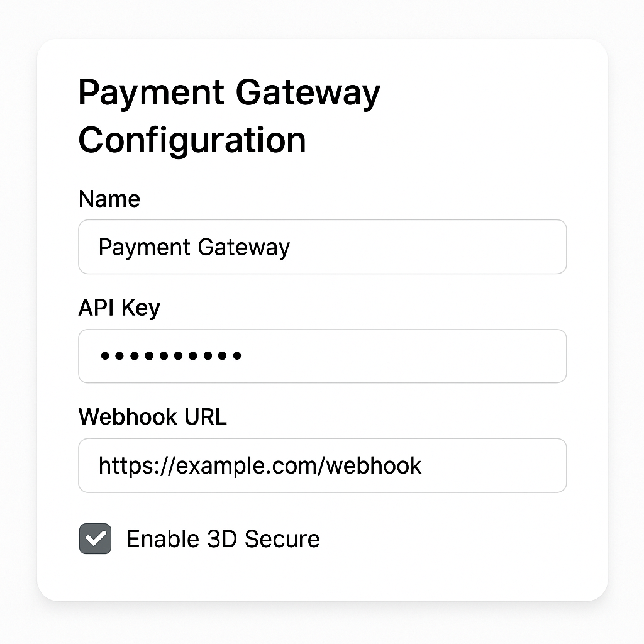
Task: Click the word 'Payment' in the page heading
Action: point(151,94)
